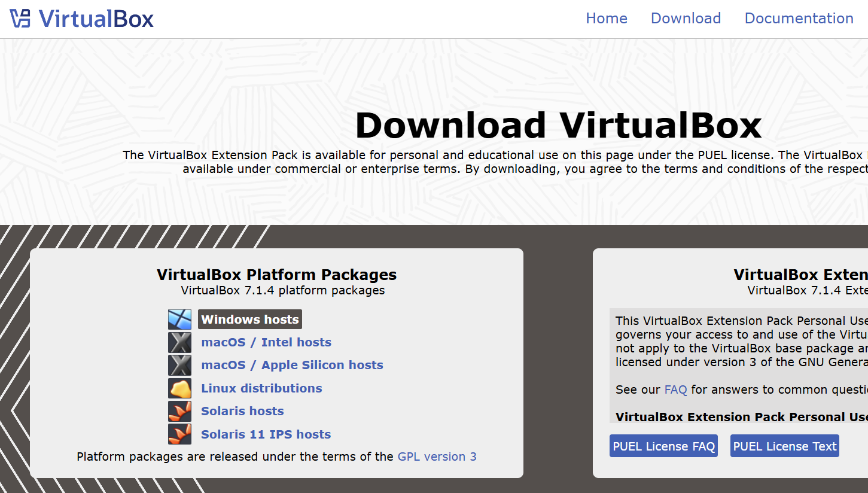Click the Windows hosts icon
Image resolution: width=868 pixels, height=493 pixels.
point(179,319)
